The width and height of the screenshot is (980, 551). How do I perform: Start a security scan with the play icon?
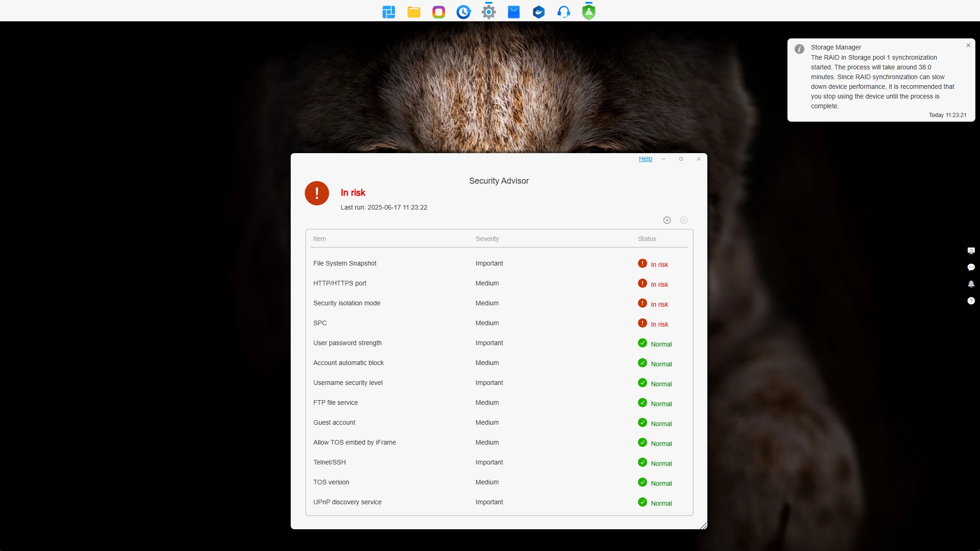pos(667,220)
